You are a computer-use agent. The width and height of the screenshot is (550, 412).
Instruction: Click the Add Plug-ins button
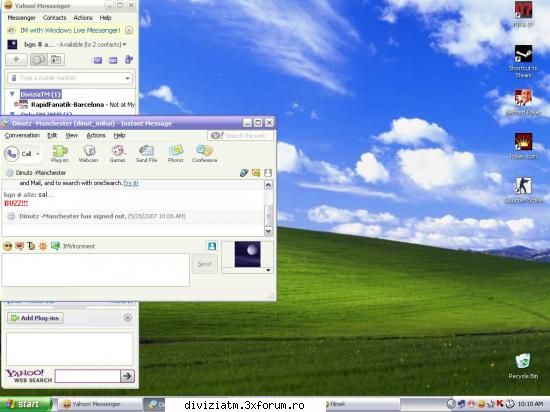pyautogui.click(x=35, y=318)
